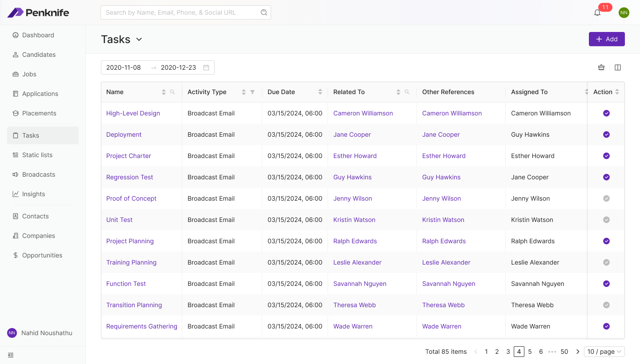Open the Static lists sidebar item
The image size is (640, 364).
coord(43,155)
